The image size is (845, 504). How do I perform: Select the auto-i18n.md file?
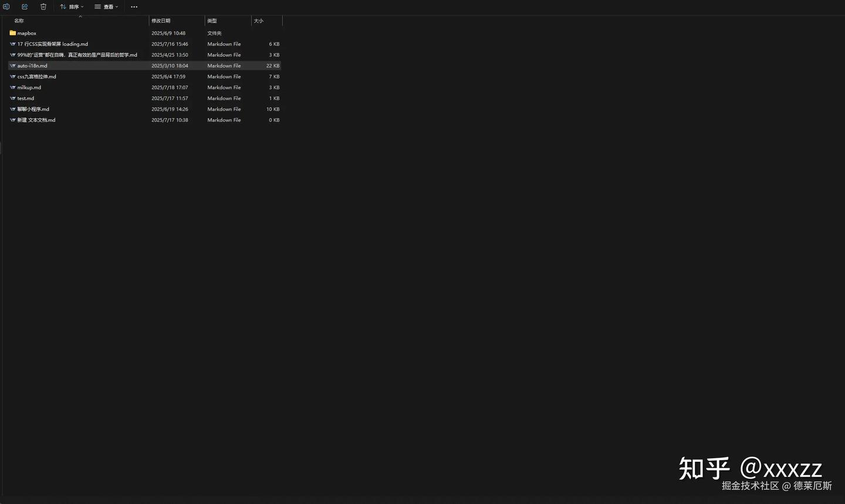click(32, 66)
